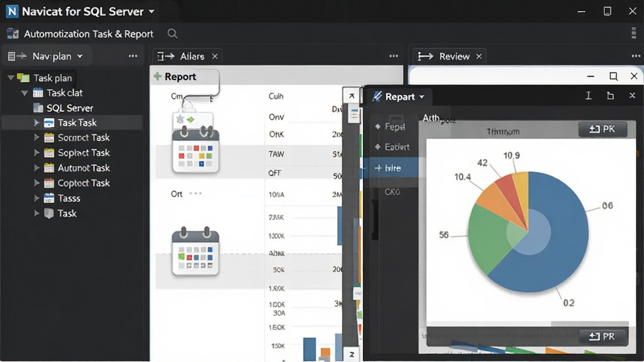
Task: Click the Autonot Task folder icon
Action: coord(49,168)
